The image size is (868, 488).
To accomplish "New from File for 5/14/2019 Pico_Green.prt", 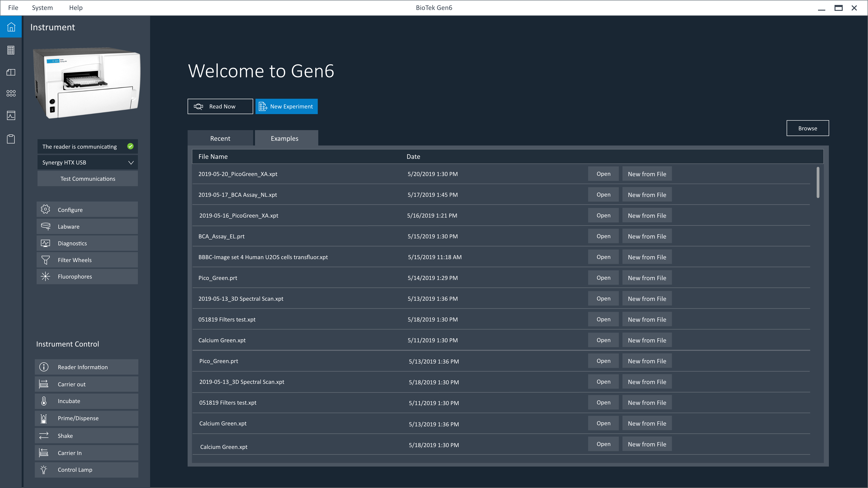I will tap(647, 278).
